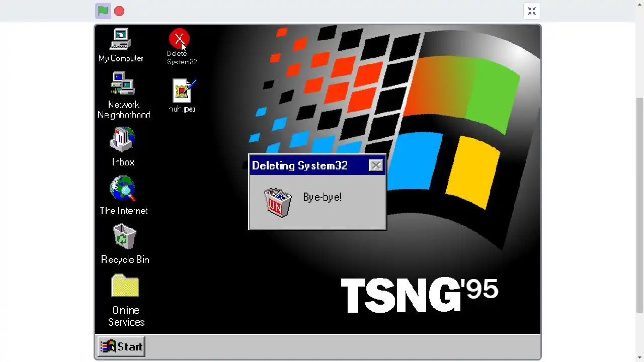Exit full screen mode

tap(532, 11)
